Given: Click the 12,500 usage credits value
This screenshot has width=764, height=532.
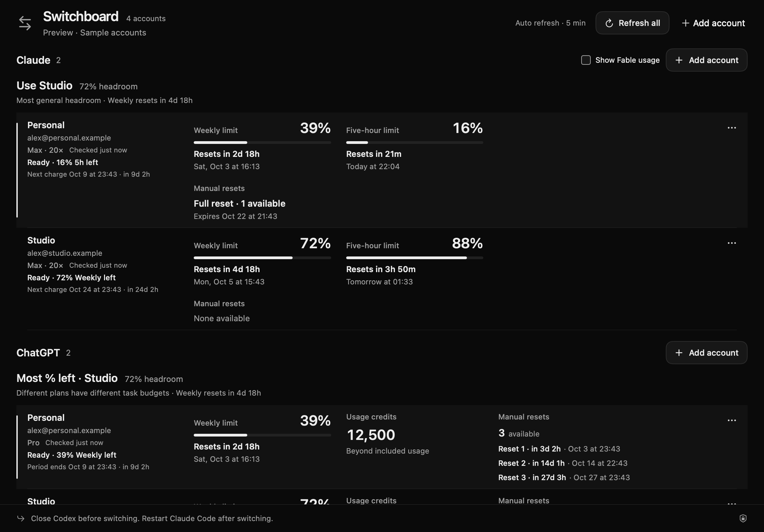Looking at the screenshot, I should 371,435.
